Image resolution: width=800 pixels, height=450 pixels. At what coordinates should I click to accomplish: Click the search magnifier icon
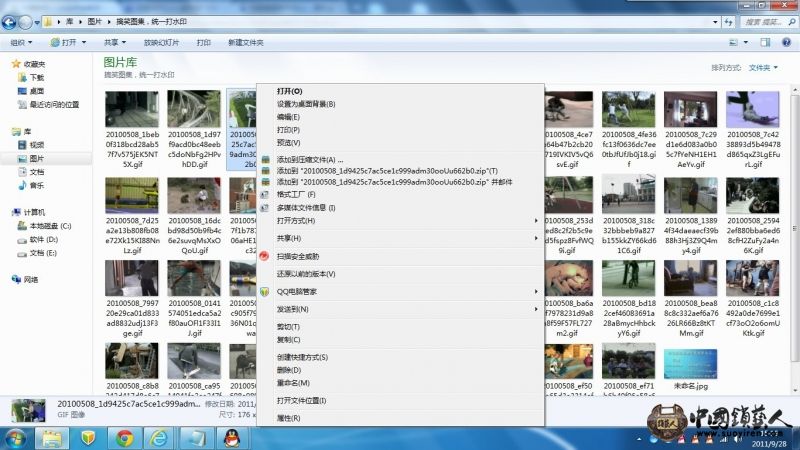coord(791,22)
